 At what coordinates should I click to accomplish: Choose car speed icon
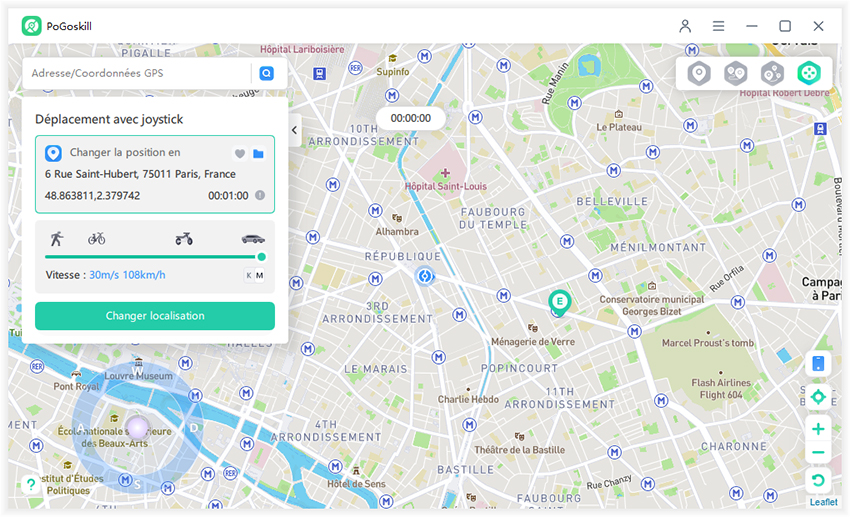pos(253,239)
